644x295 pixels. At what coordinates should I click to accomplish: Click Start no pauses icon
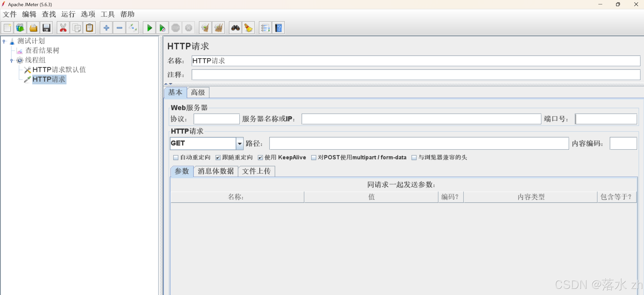(x=162, y=28)
